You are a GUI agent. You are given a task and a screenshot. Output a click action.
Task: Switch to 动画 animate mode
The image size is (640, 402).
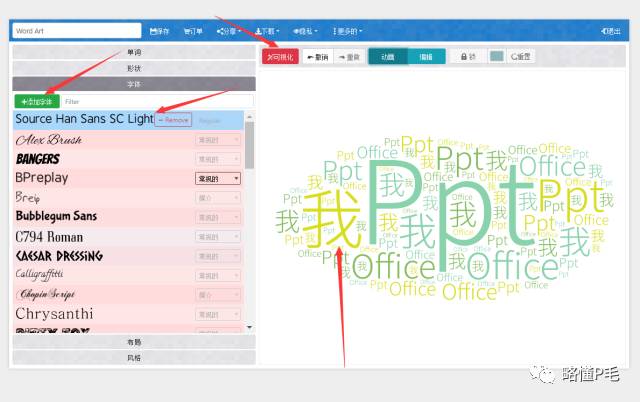click(388, 57)
